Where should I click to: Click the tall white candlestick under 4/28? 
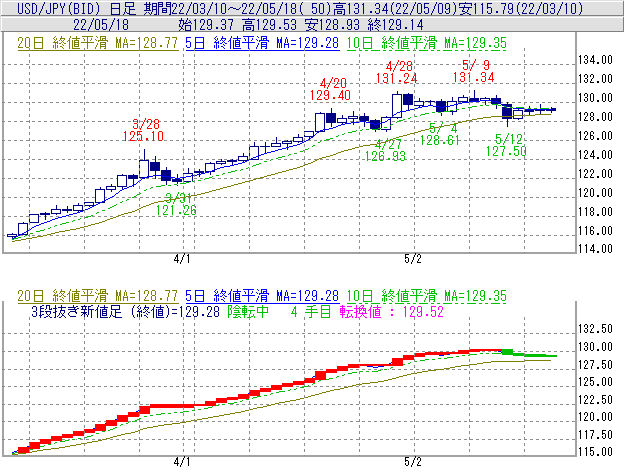click(397, 105)
